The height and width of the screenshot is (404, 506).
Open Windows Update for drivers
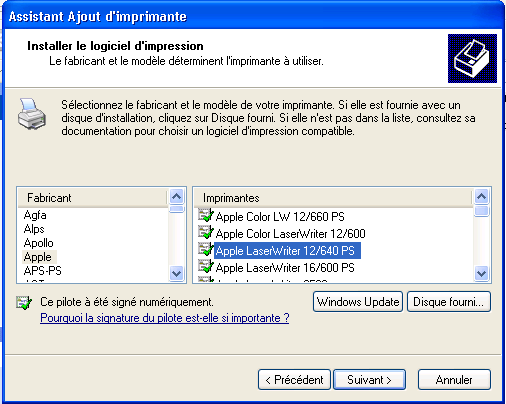point(358,302)
